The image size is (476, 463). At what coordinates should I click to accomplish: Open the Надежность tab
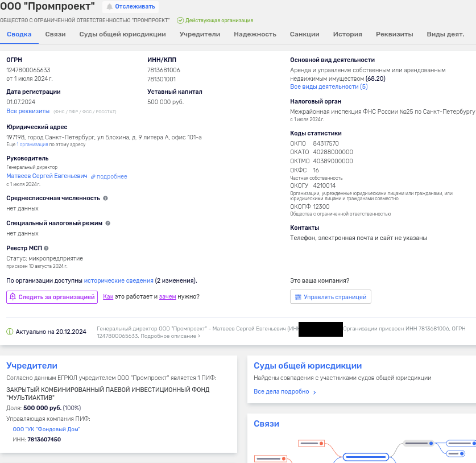[x=255, y=34]
